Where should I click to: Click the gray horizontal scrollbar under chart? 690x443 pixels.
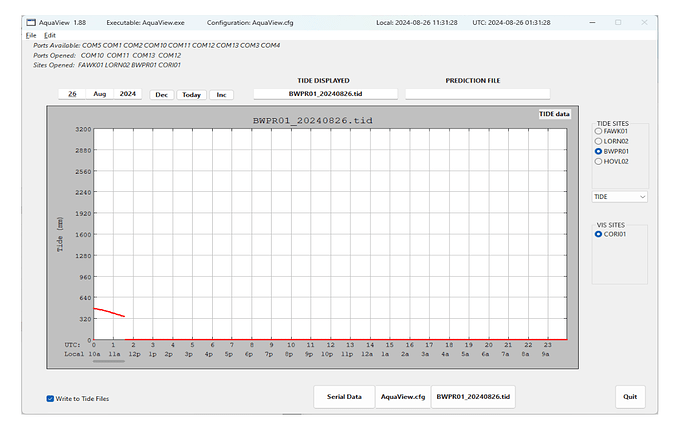click(109, 361)
